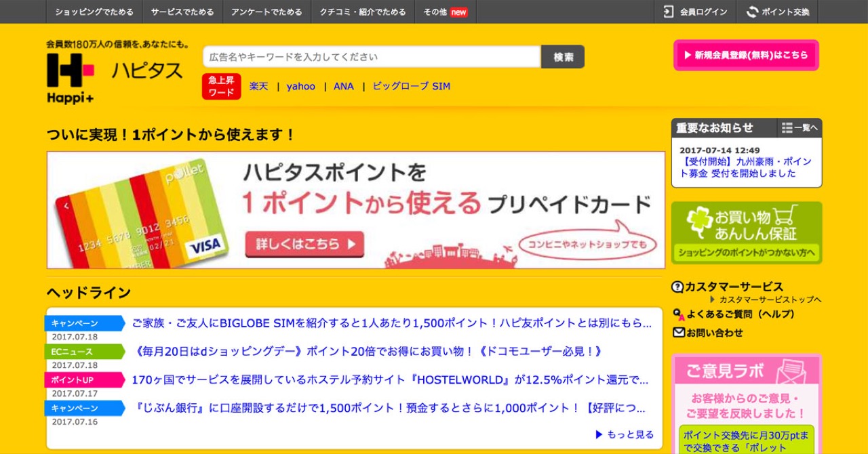This screenshot has width=868, height=454.
Task: Click the 会員ログイン login icon
Action: [x=669, y=12]
